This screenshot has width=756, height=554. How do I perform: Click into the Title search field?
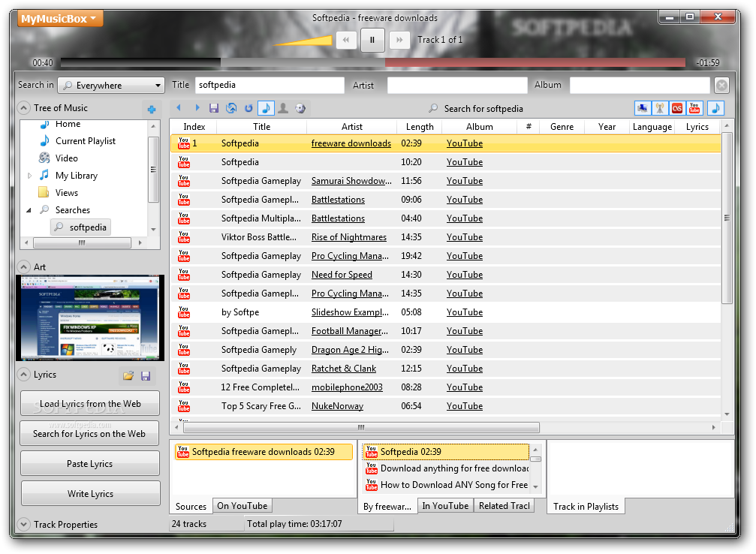coord(270,86)
